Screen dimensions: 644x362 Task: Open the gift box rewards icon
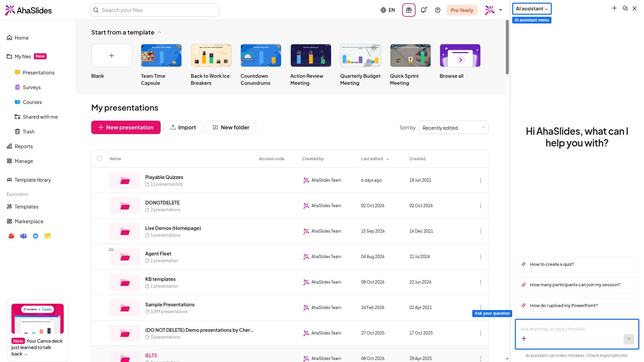click(409, 10)
